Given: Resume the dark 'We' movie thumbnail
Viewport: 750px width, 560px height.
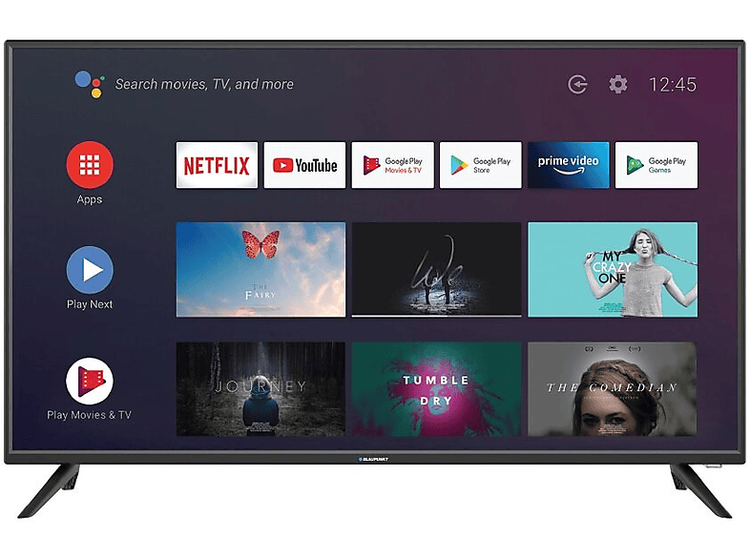Looking at the screenshot, I should (436, 268).
